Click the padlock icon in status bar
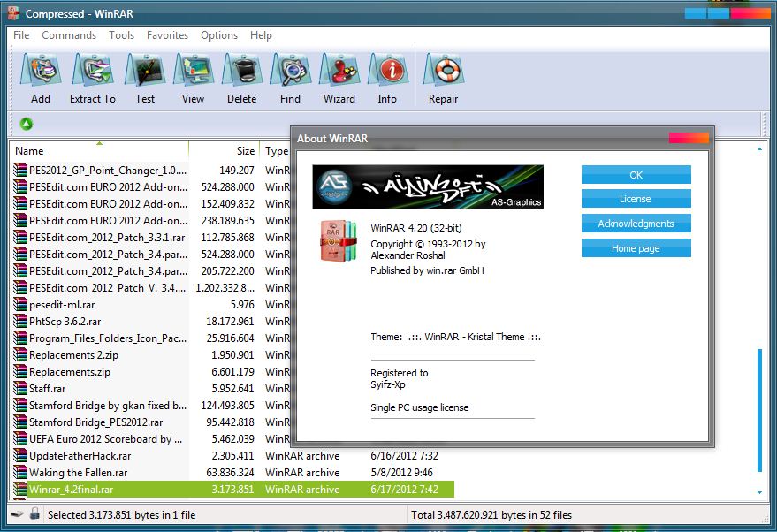 [x=34, y=513]
